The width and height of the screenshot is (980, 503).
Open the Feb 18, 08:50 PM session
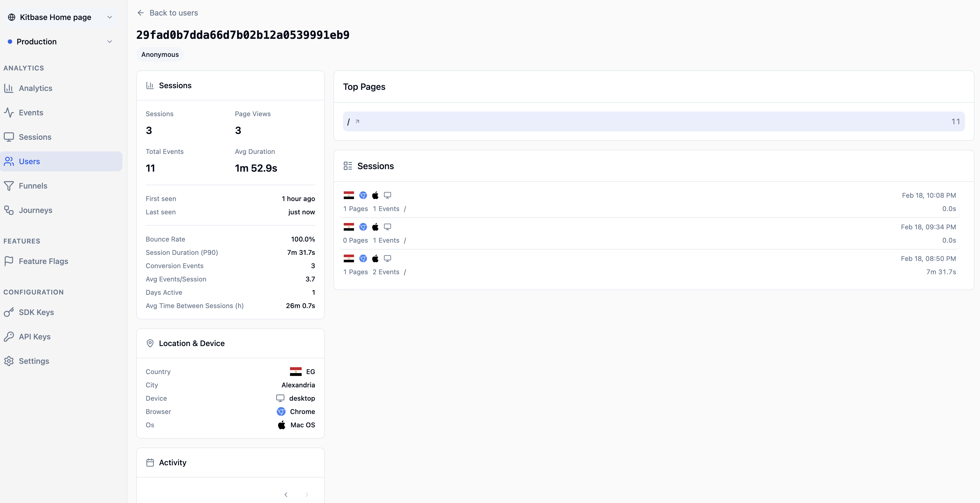pyautogui.click(x=647, y=265)
